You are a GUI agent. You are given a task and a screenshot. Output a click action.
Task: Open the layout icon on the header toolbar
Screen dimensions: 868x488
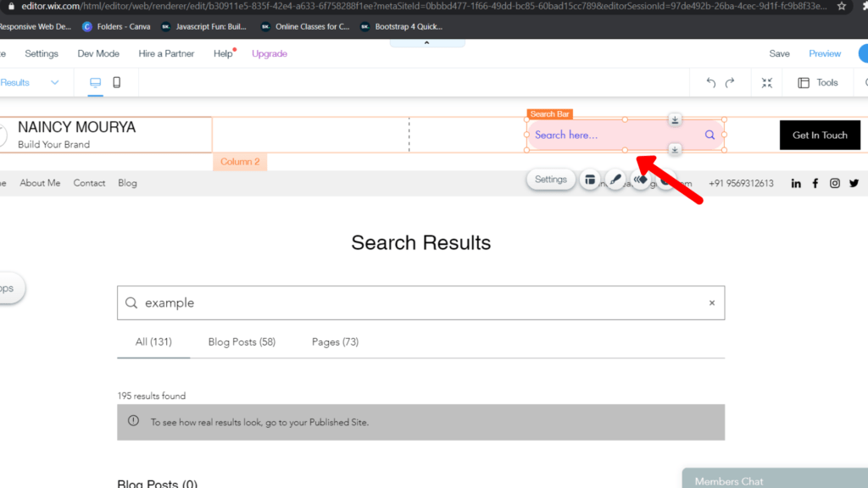point(591,180)
